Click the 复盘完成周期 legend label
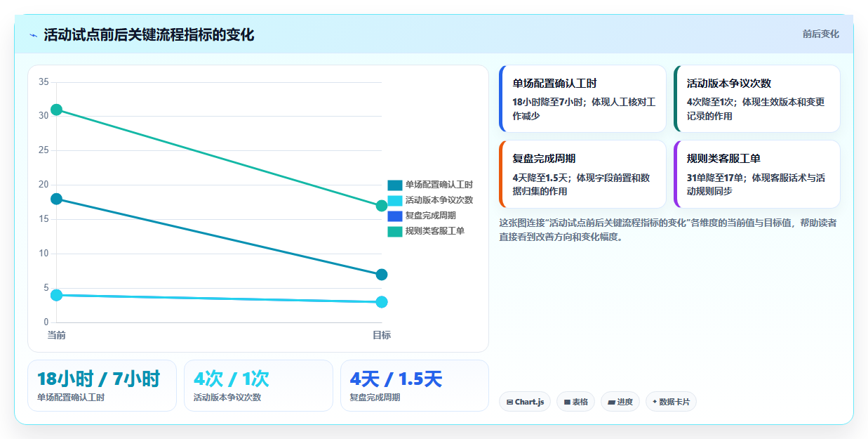Image resolution: width=868 pixels, height=439 pixels. tap(431, 216)
